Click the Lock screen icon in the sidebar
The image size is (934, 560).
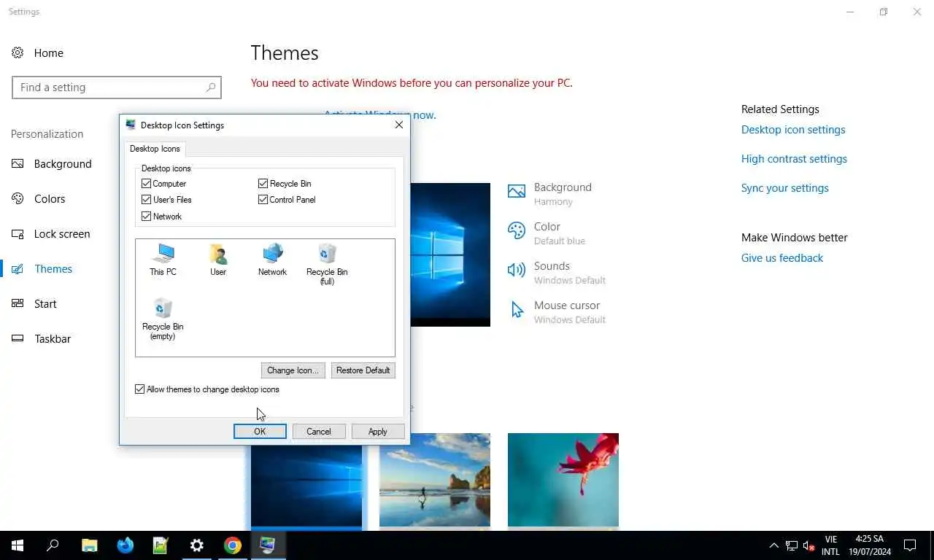tap(18, 233)
